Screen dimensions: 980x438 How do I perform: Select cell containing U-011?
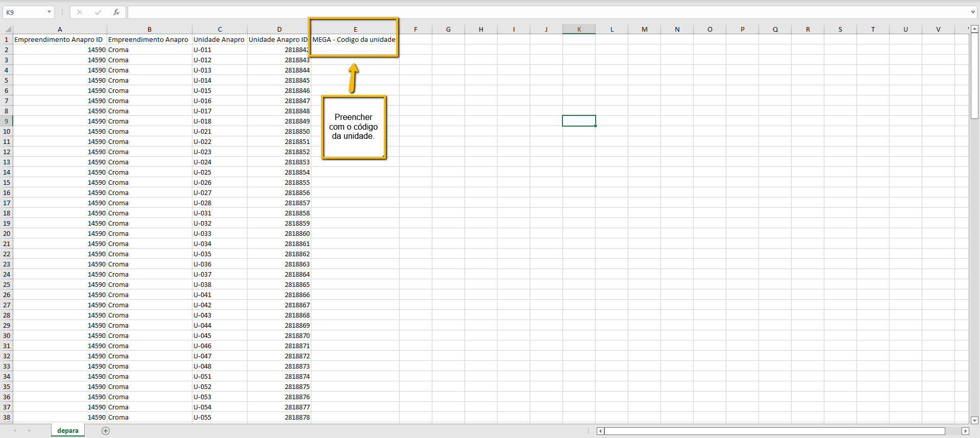pos(219,50)
